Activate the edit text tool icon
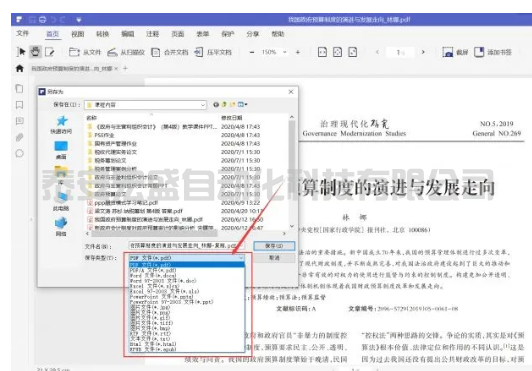This screenshot has width=532, height=371. point(50,52)
